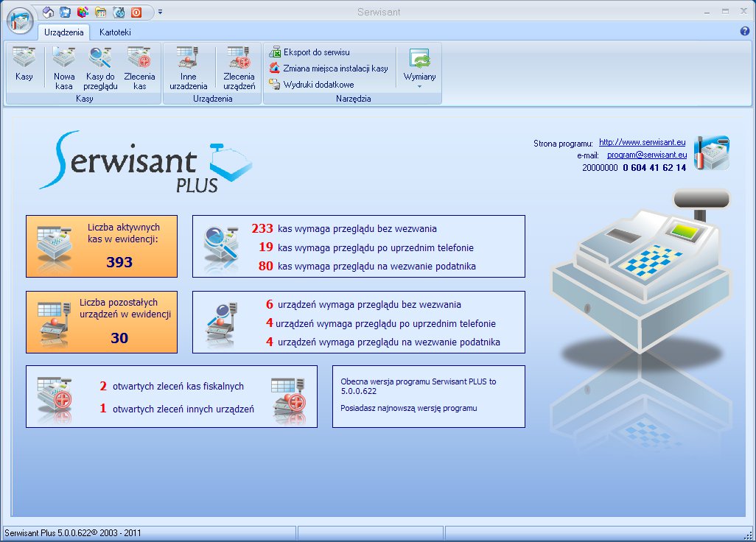Open the help question mark icon

point(744,32)
